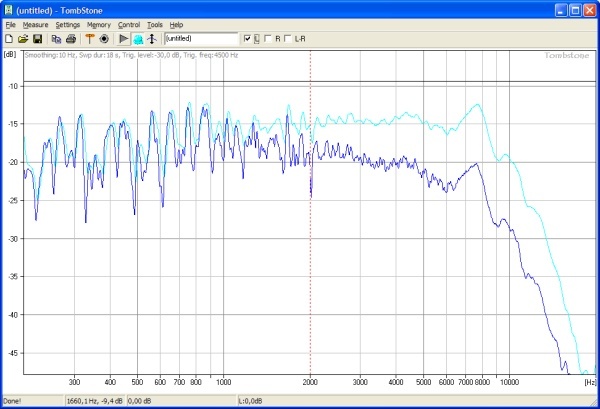Image resolution: width=600 pixels, height=409 pixels.
Task: Click the 'Done!' status message
Action: (x=13, y=401)
